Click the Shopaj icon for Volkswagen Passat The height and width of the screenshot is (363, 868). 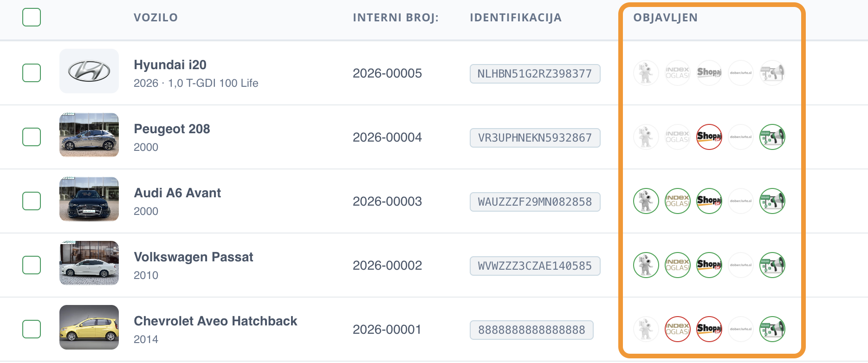tap(709, 265)
